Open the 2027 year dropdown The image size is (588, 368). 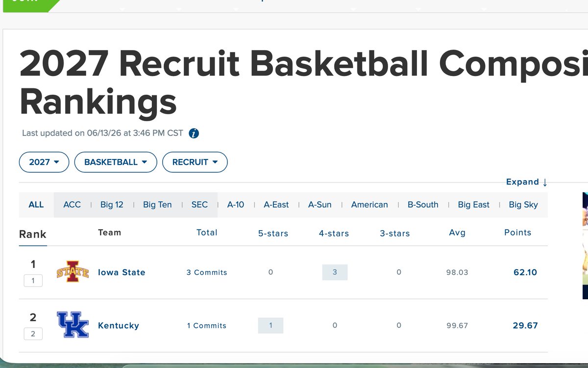(x=44, y=162)
